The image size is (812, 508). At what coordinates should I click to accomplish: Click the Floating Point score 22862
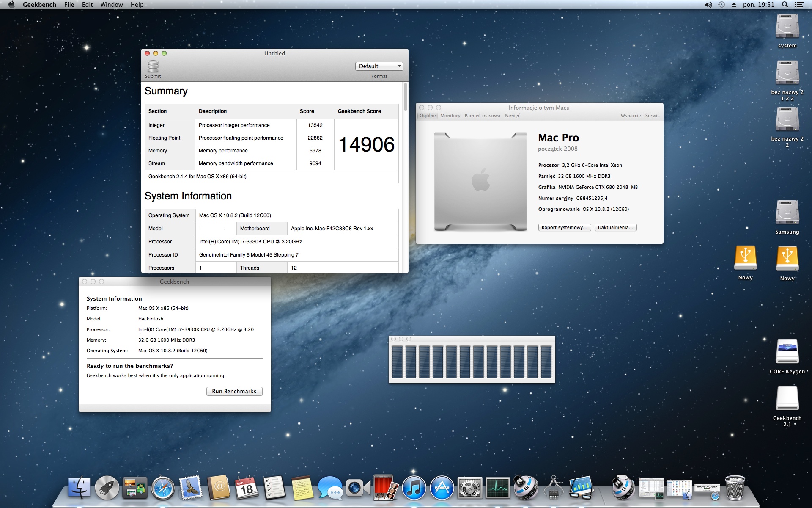click(x=315, y=138)
